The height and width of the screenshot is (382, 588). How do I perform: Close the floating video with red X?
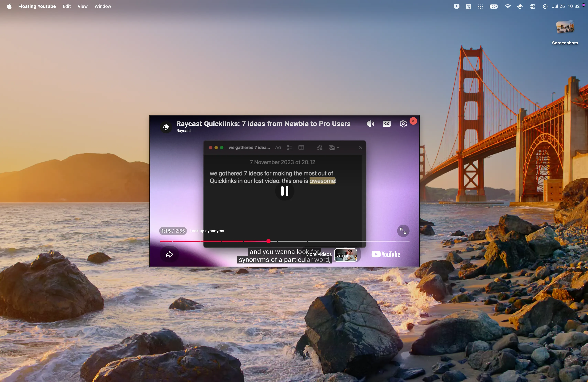click(x=413, y=121)
